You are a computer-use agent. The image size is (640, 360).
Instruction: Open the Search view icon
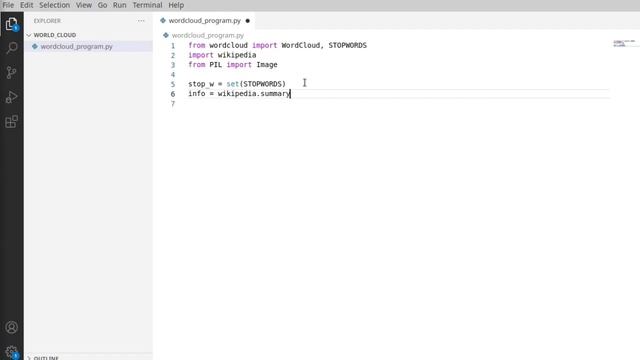(x=11, y=48)
